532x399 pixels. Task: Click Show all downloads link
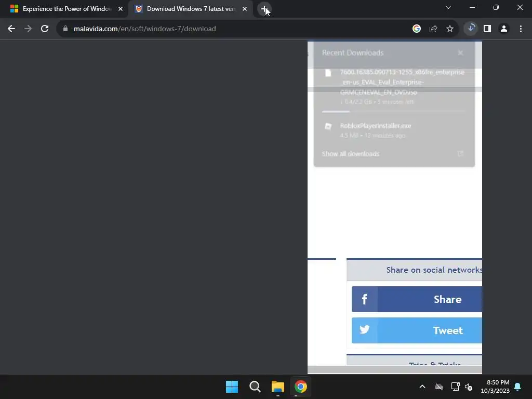pyautogui.click(x=351, y=154)
